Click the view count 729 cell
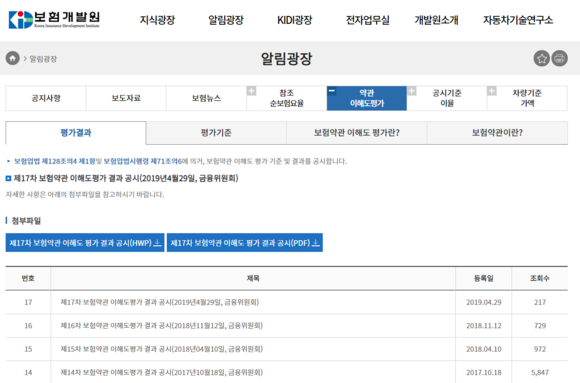Screen dimensions: 580x383 coord(540,326)
